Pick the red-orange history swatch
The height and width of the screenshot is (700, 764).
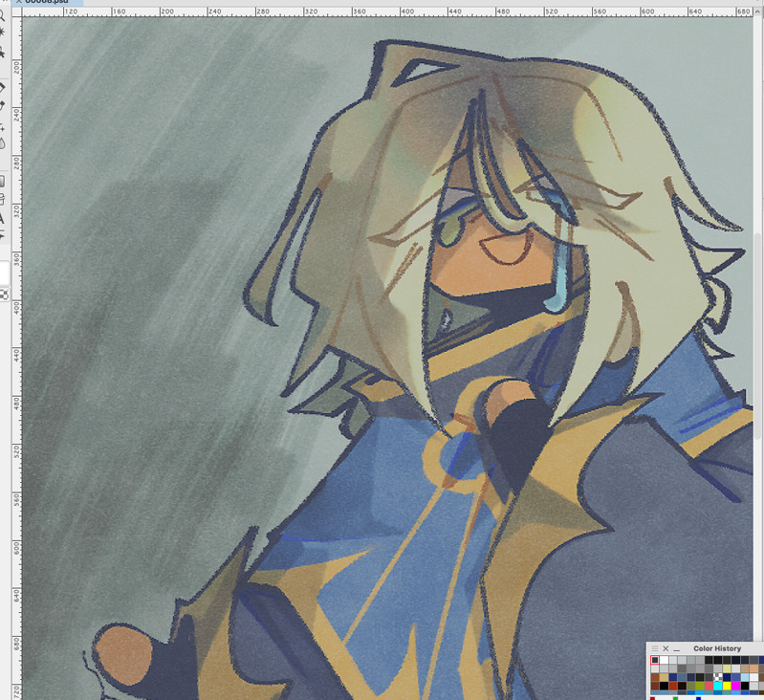tap(673, 686)
